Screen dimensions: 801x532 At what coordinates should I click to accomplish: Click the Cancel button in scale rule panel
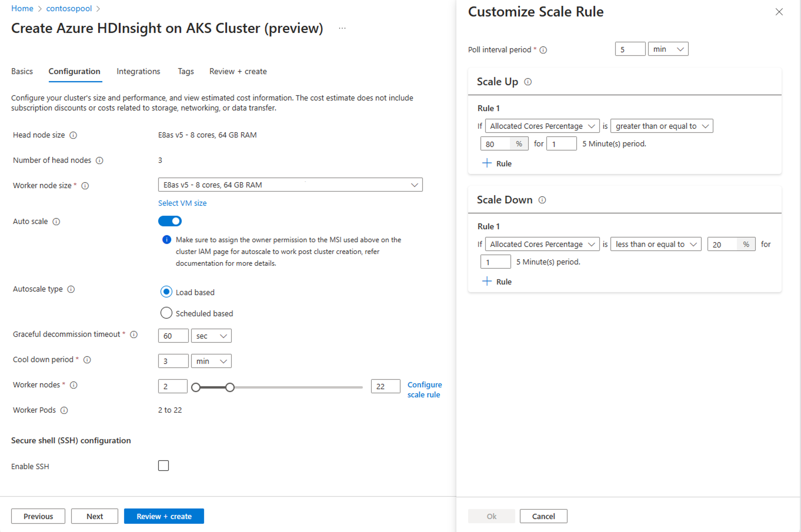[x=543, y=516]
